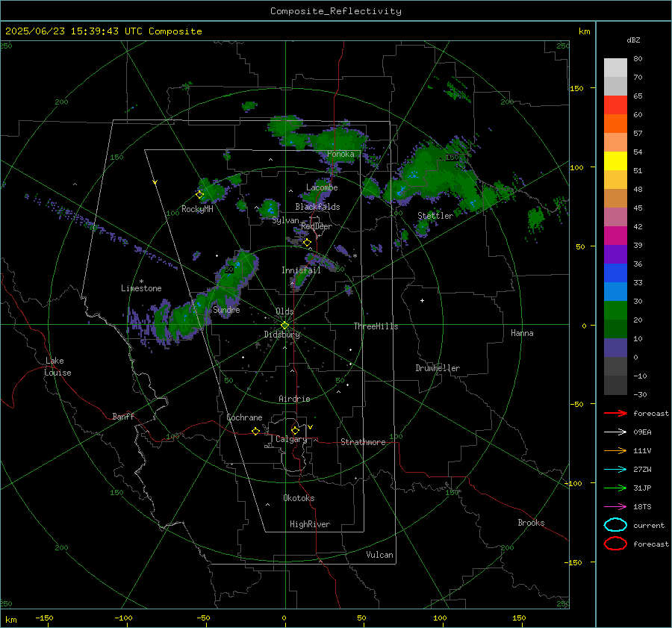Click the RedDeer city label
This screenshot has height=628, width=672.
[317, 226]
